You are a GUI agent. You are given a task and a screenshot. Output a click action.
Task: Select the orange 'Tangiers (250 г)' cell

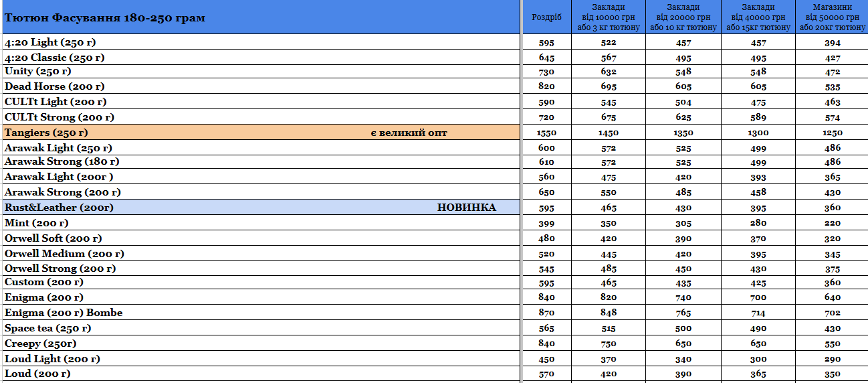260,133
